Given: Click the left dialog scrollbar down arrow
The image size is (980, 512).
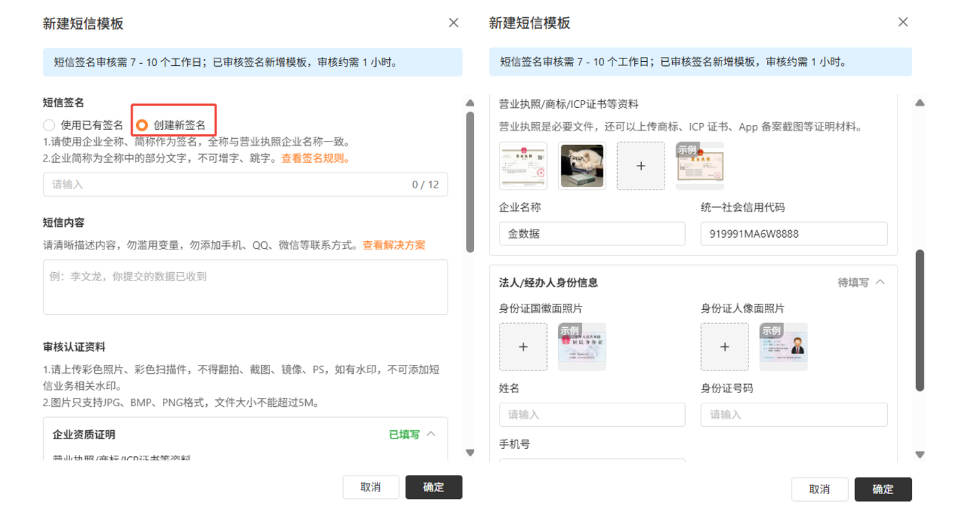Looking at the screenshot, I should pos(470,453).
